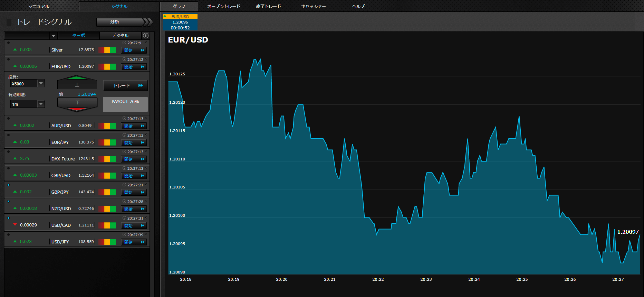Select the ターボ tab

[79, 36]
